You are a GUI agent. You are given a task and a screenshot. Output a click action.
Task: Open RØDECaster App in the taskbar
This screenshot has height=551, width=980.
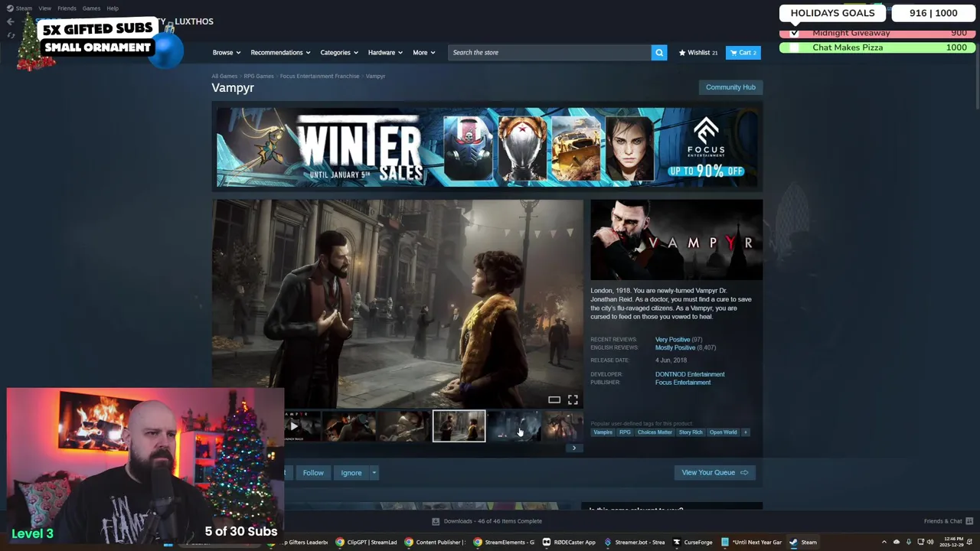[569, 542]
